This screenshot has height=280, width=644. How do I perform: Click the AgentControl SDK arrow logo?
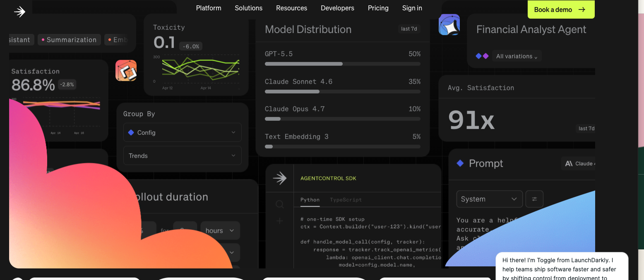[280, 178]
